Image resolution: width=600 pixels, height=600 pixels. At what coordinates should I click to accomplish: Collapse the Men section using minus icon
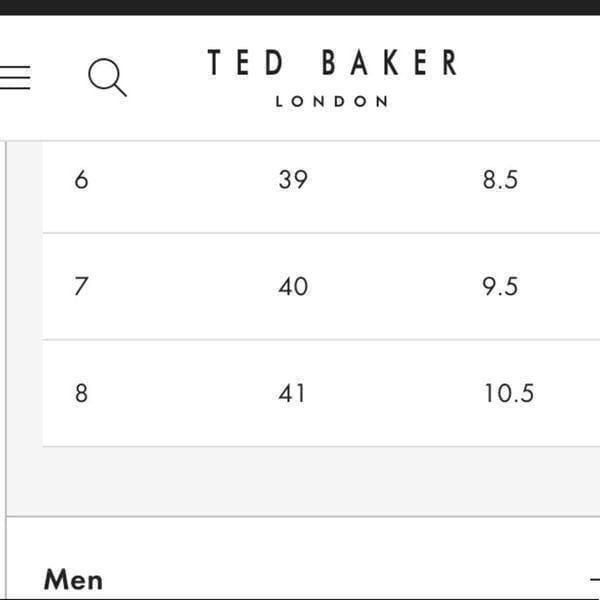point(594,579)
